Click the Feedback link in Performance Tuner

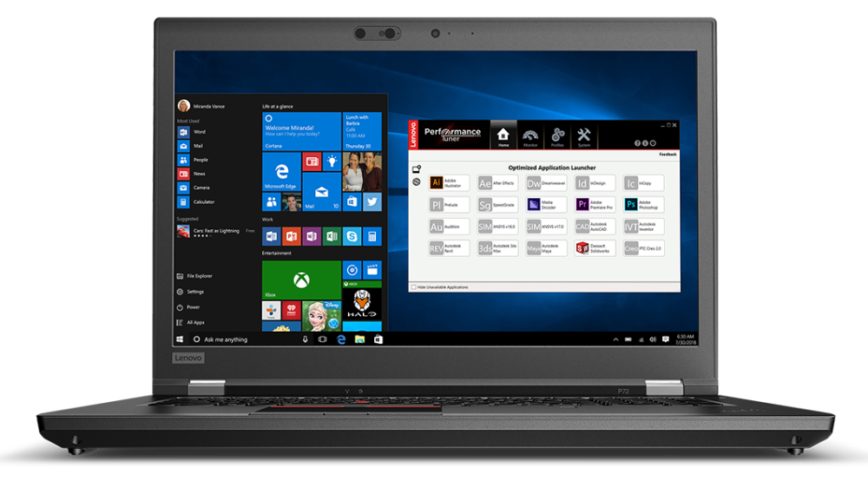pyautogui.click(x=668, y=155)
